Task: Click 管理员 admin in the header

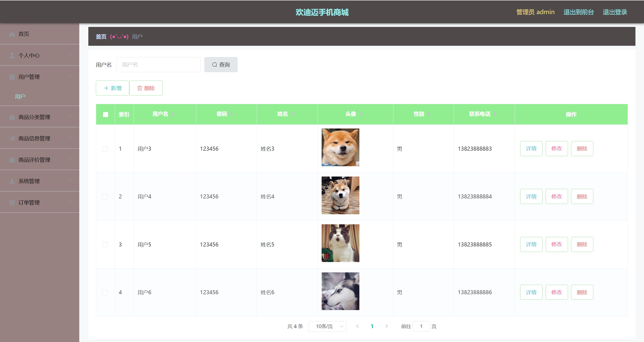Action: coord(535,12)
